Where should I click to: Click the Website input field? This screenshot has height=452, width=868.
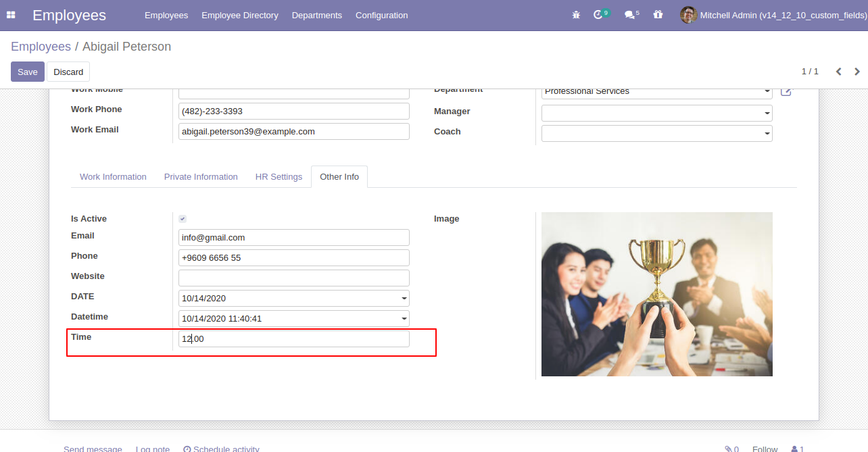[293, 278]
